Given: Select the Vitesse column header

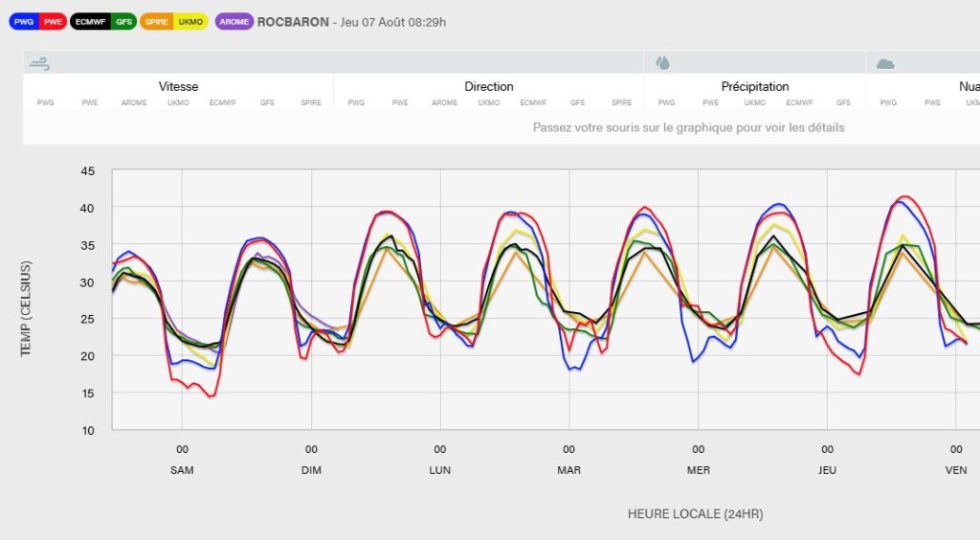Looking at the screenshot, I should pos(178,86).
